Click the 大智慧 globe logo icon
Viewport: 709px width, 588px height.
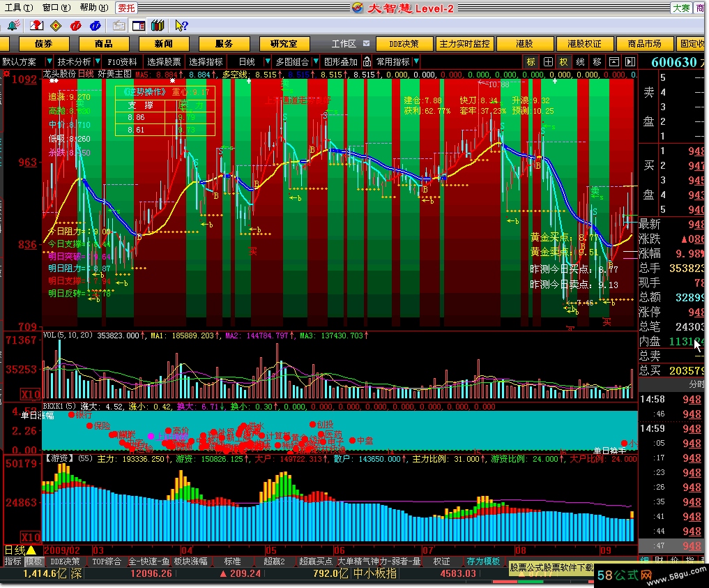[x=358, y=8]
